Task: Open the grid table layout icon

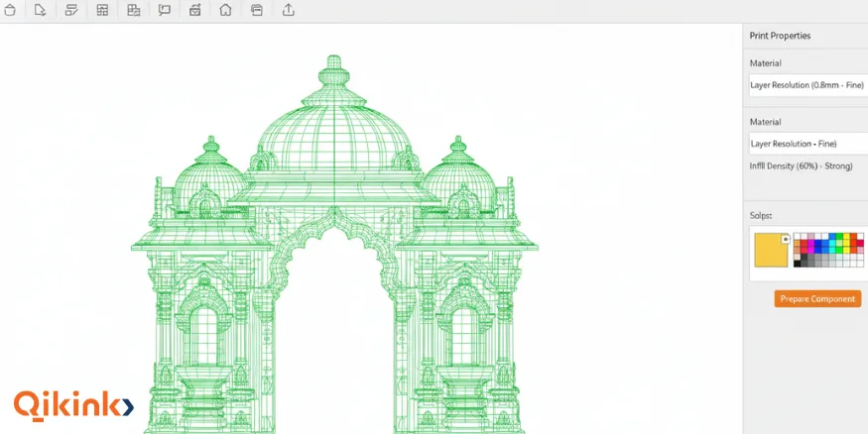Action: 102,11
